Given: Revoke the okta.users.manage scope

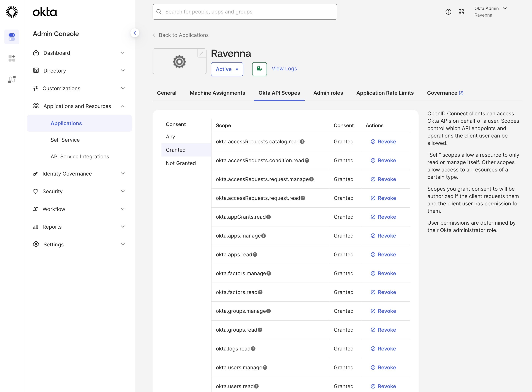Looking at the screenshot, I should click(383, 368).
